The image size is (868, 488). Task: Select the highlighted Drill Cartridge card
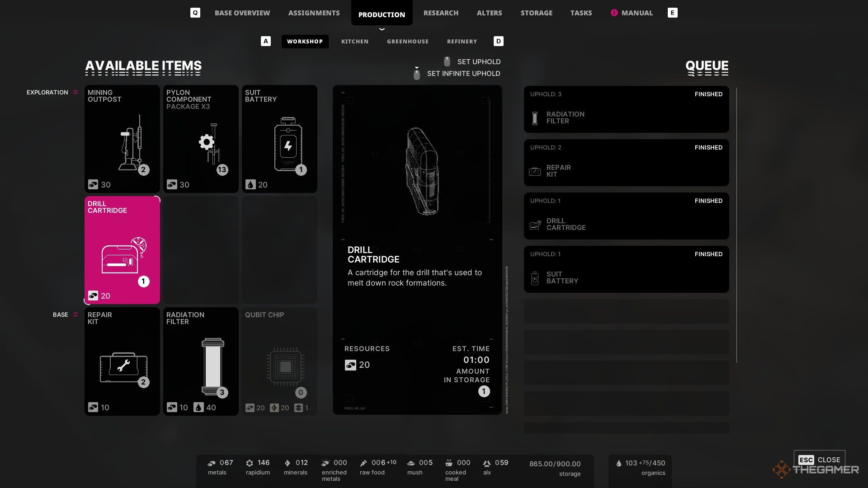point(122,250)
